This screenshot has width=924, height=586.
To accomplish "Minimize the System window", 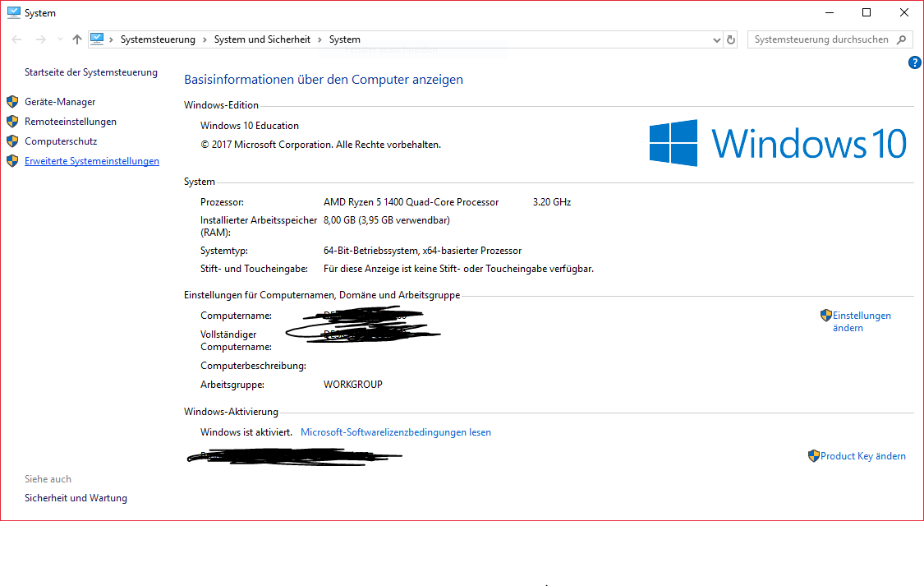I will point(830,12).
